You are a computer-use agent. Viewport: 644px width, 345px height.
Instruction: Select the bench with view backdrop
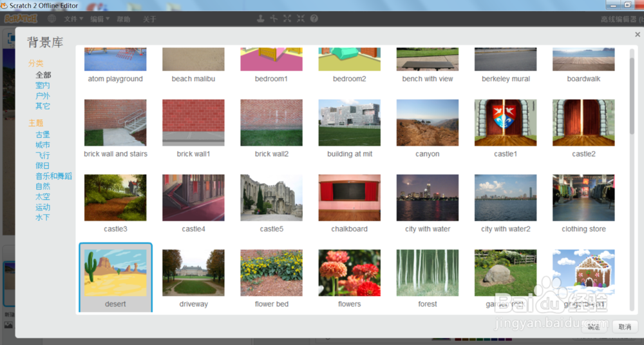(x=428, y=65)
